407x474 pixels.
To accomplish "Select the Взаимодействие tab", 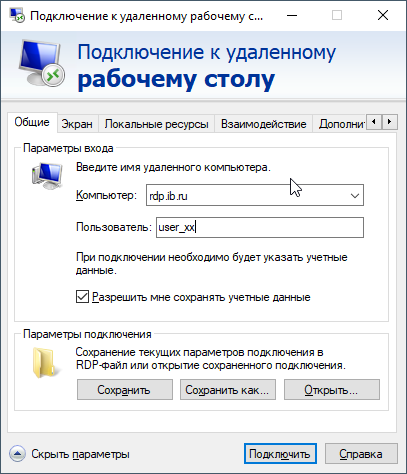I will [264, 124].
